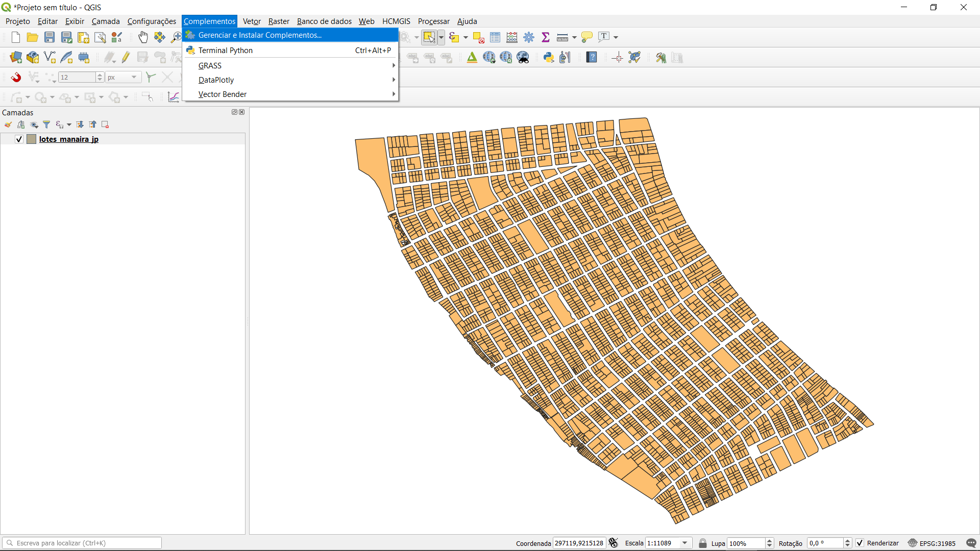980x551 pixels.
Task: Click the Save Project floppy icon
Action: 50,37
